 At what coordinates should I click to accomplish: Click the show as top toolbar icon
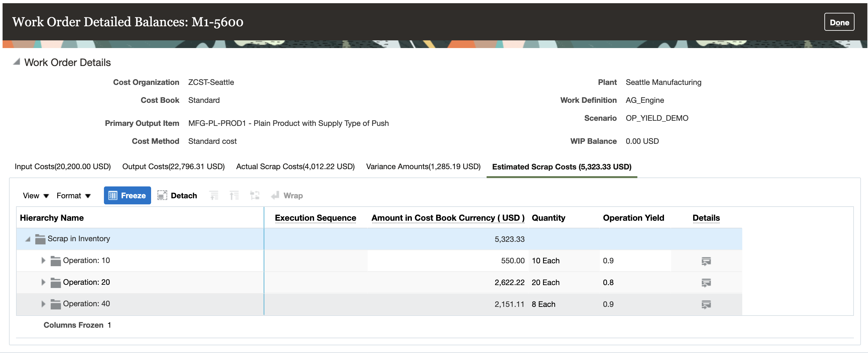pyautogui.click(x=254, y=195)
